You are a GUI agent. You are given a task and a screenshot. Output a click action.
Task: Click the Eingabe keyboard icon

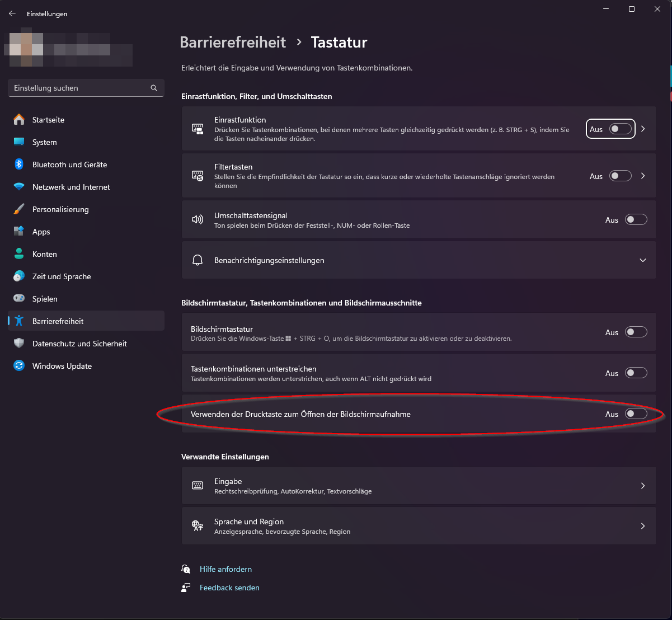pyautogui.click(x=197, y=485)
